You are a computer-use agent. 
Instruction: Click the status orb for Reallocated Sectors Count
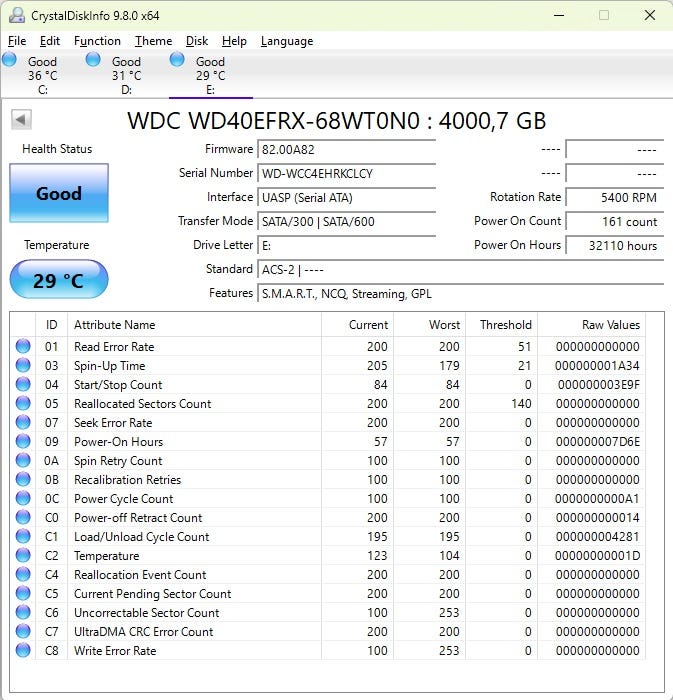pyautogui.click(x=23, y=403)
